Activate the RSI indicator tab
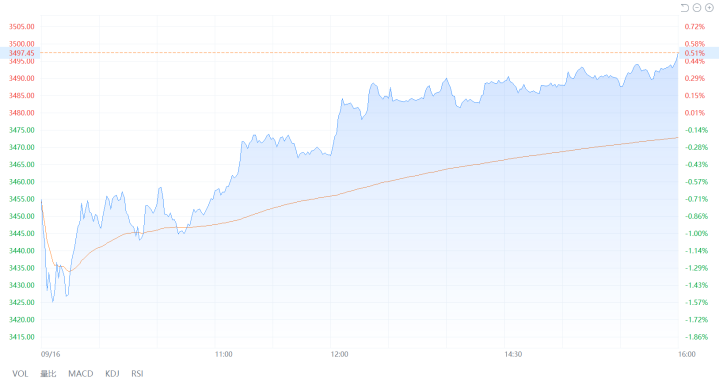Screen dimensions: 719x385 [x=137, y=374]
